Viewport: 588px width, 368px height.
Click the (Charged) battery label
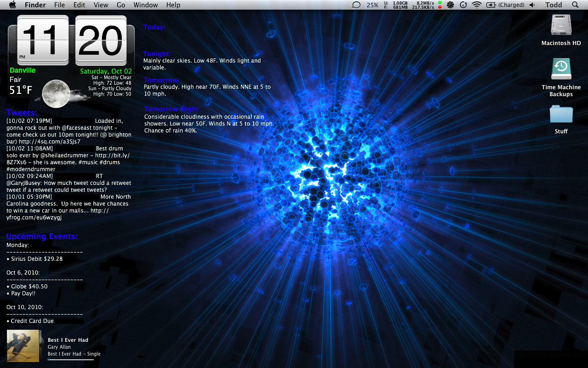tap(511, 5)
